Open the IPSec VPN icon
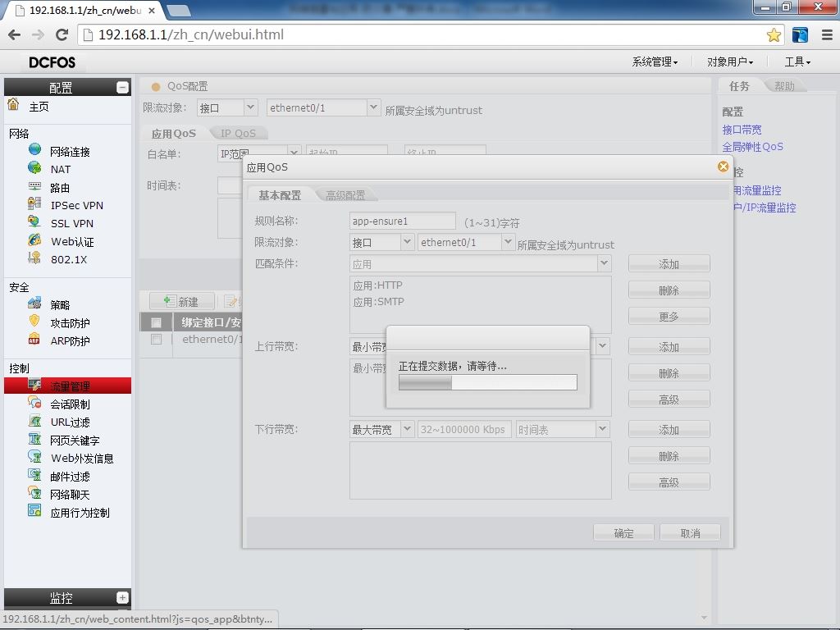 34,203
